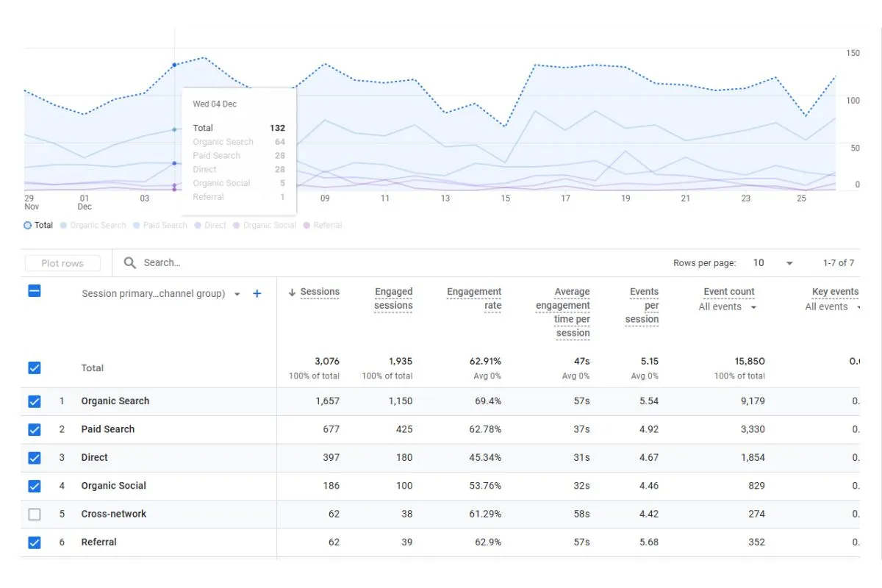Click the 1,657 Organic Search sessions cell

(x=327, y=401)
